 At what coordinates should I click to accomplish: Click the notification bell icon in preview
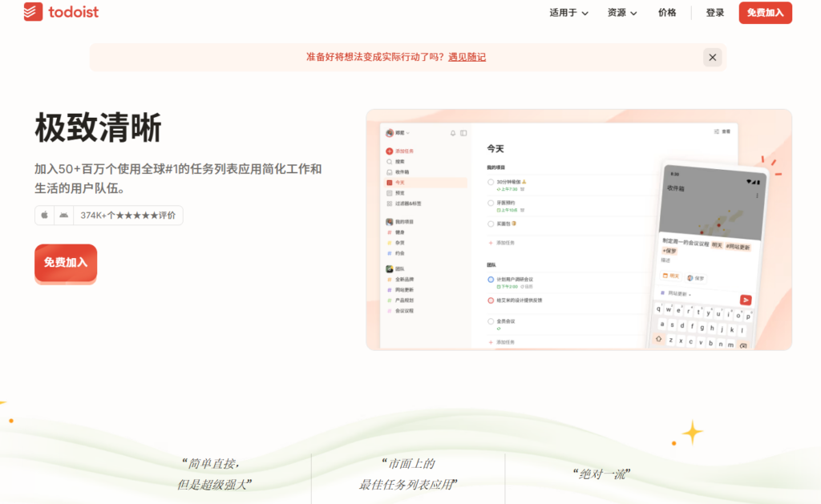point(453,133)
